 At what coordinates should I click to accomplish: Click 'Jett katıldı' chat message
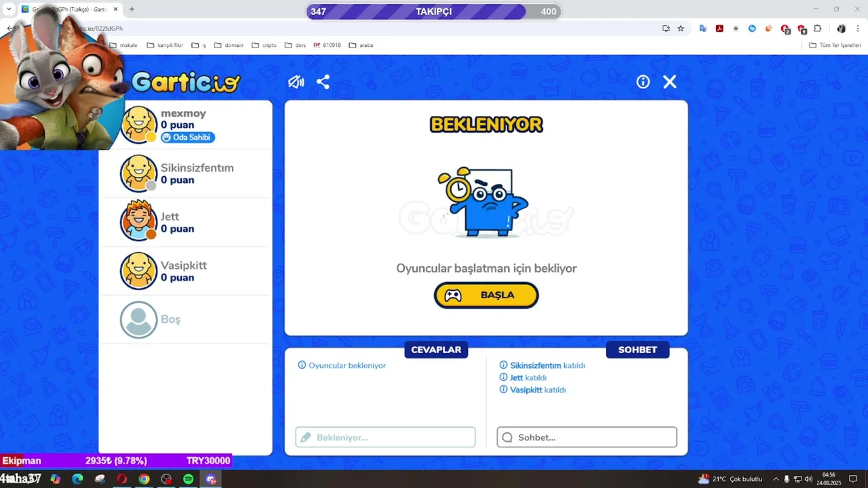(x=523, y=378)
